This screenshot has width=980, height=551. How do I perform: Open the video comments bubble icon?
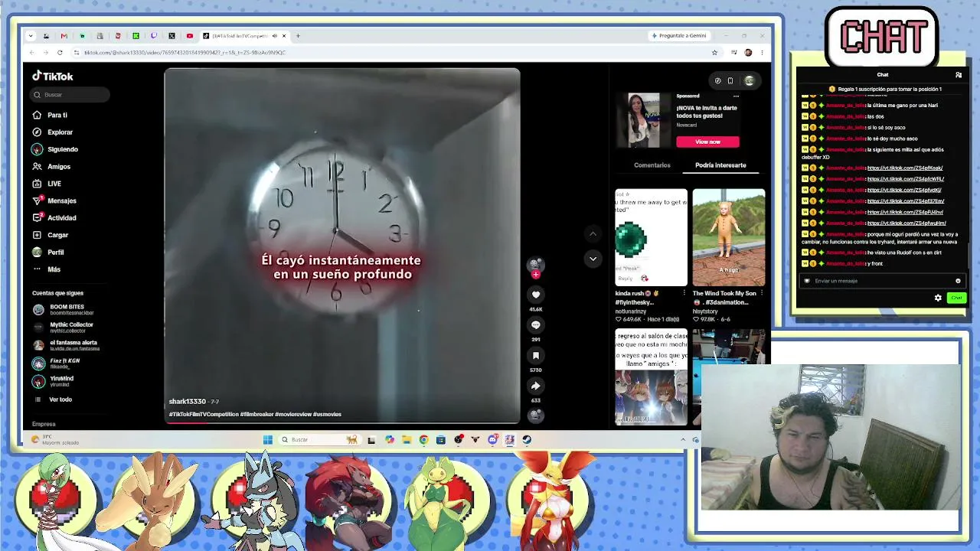pyautogui.click(x=536, y=325)
